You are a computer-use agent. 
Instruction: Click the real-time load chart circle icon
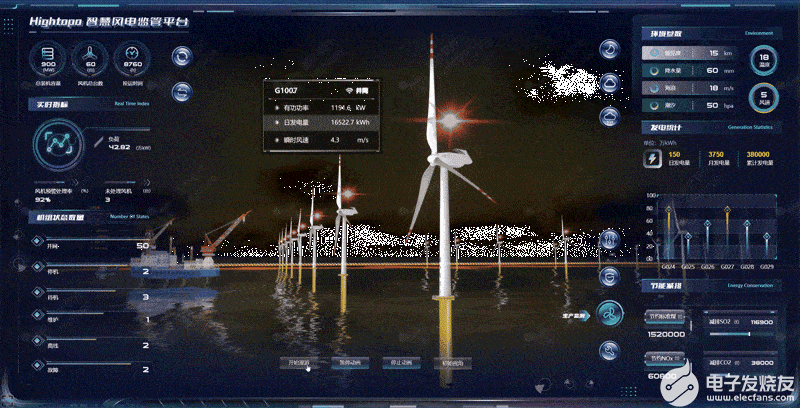[x=57, y=145]
